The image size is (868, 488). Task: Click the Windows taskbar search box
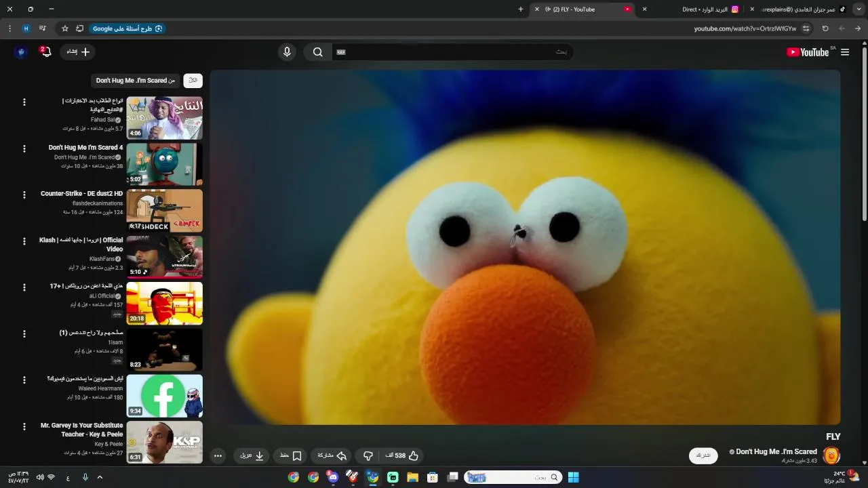click(x=513, y=477)
